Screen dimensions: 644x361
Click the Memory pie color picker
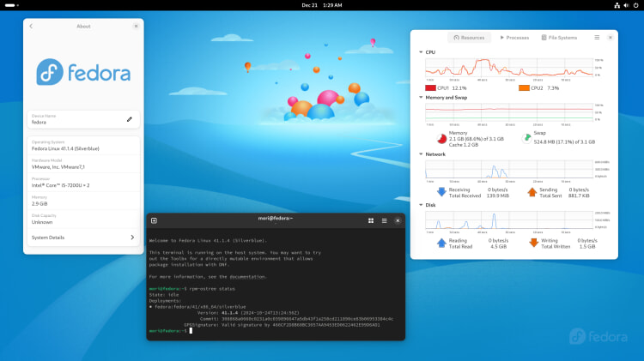442,139
